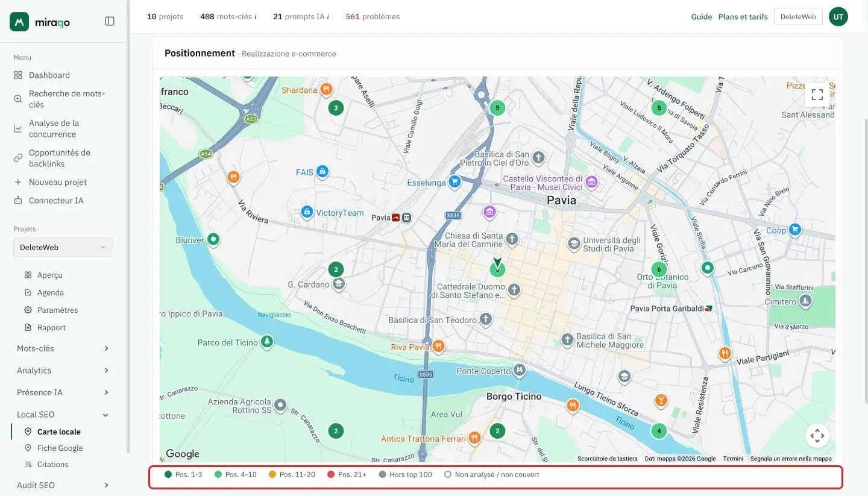Select Fiche Google under Local SEO
This screenshot has width=868, height=496.
point(60,448)
